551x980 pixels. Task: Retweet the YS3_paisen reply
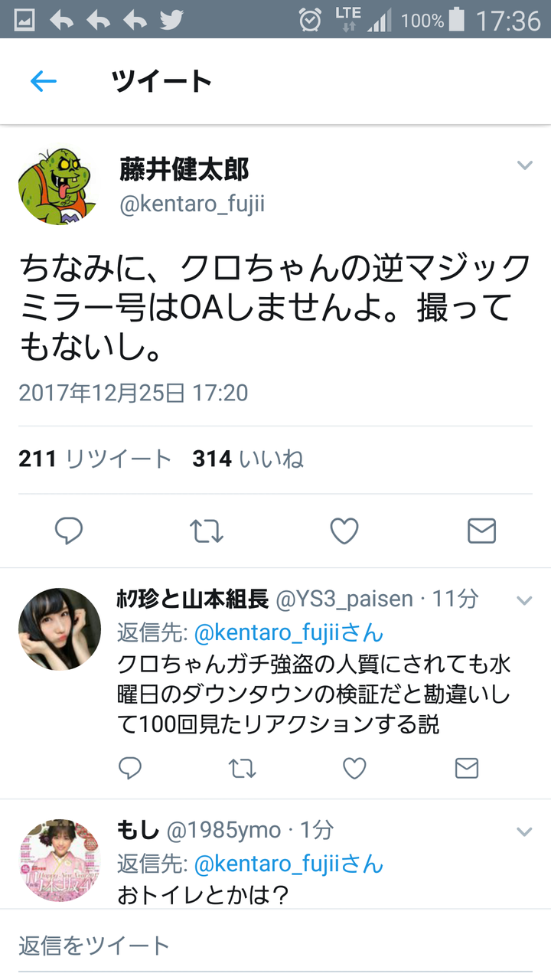click(x=243, y=768)
